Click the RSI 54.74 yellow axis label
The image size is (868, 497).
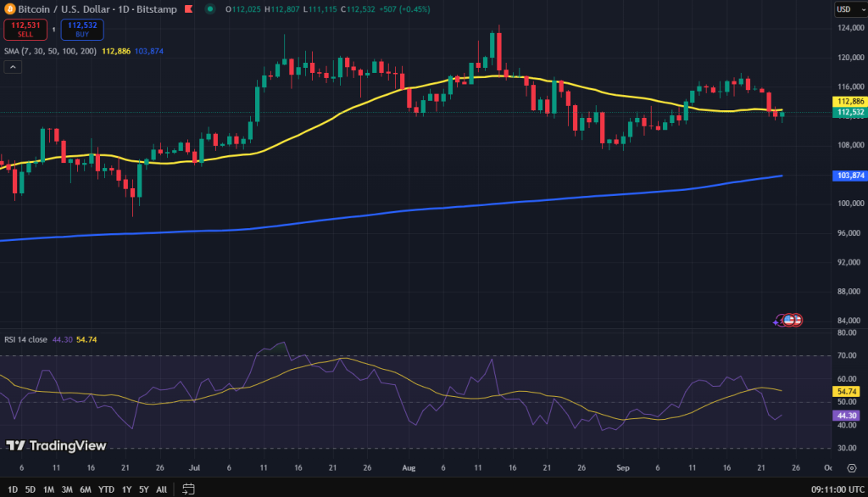(847, 391)
